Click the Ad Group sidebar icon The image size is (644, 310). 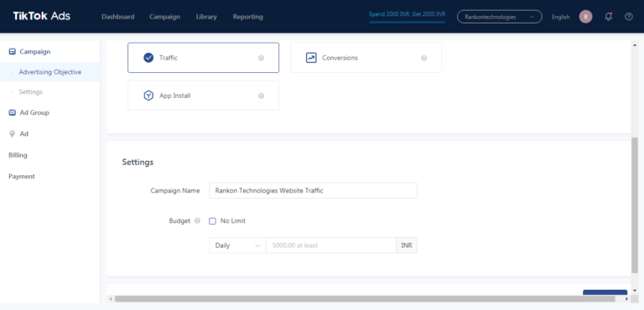point(13,112)
